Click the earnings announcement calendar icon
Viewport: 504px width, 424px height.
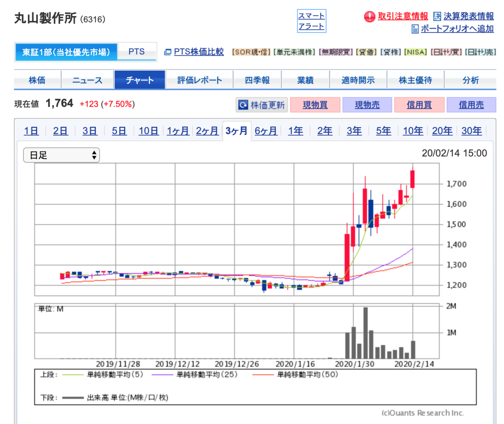coord(437,16)
